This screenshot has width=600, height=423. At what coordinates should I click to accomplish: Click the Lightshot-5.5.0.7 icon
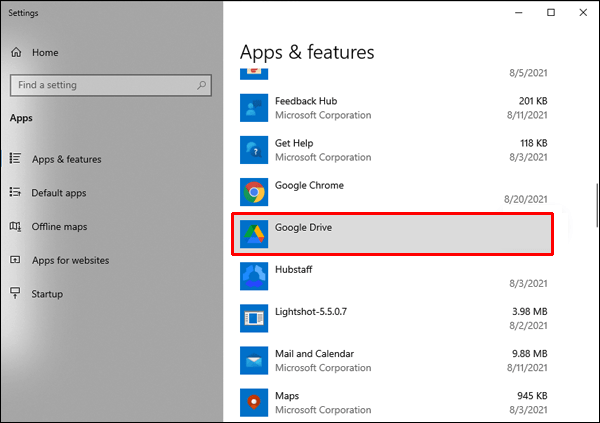click(x=254, y=318)
